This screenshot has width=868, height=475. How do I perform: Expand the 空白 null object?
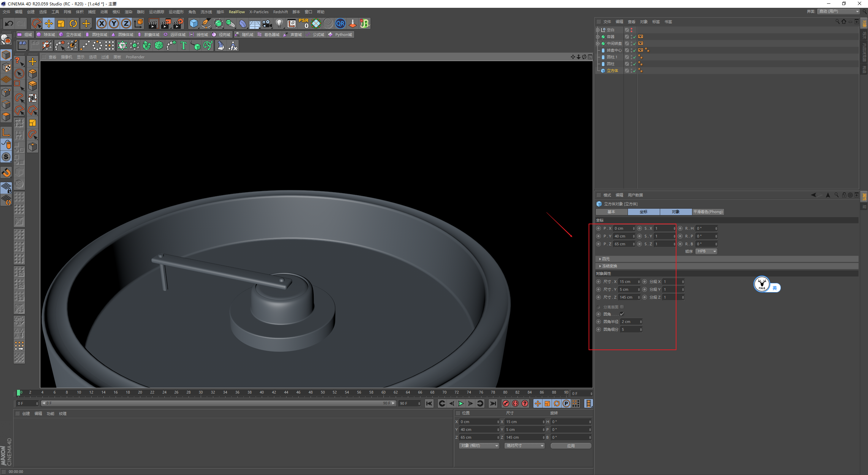[598, 30]
